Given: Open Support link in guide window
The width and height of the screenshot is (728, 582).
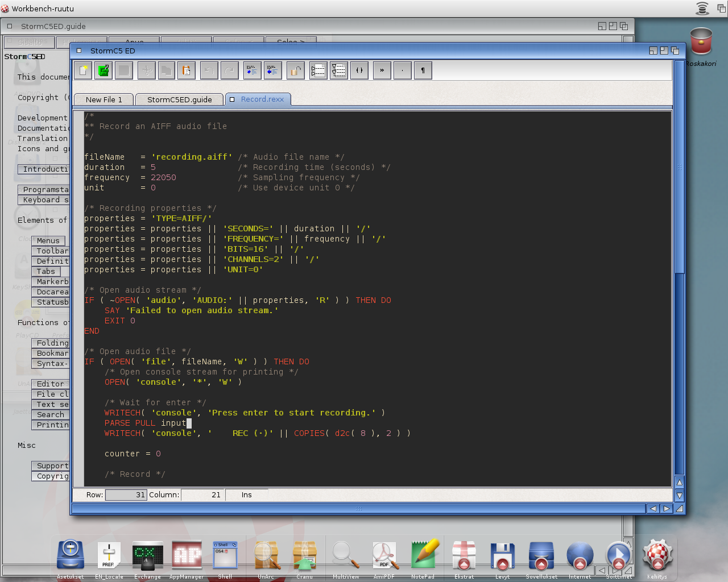Looking at the screenshot, I should (x=51, y=465).
